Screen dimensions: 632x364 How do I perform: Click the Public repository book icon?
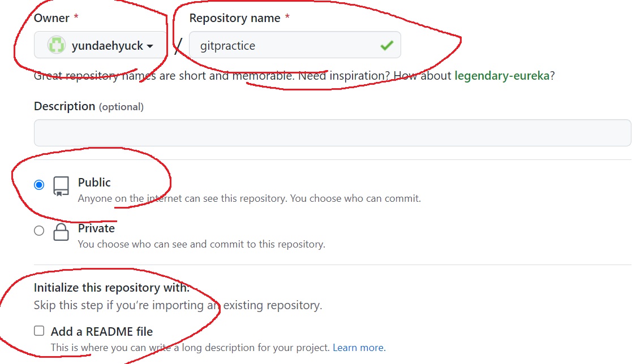(61, 186)
